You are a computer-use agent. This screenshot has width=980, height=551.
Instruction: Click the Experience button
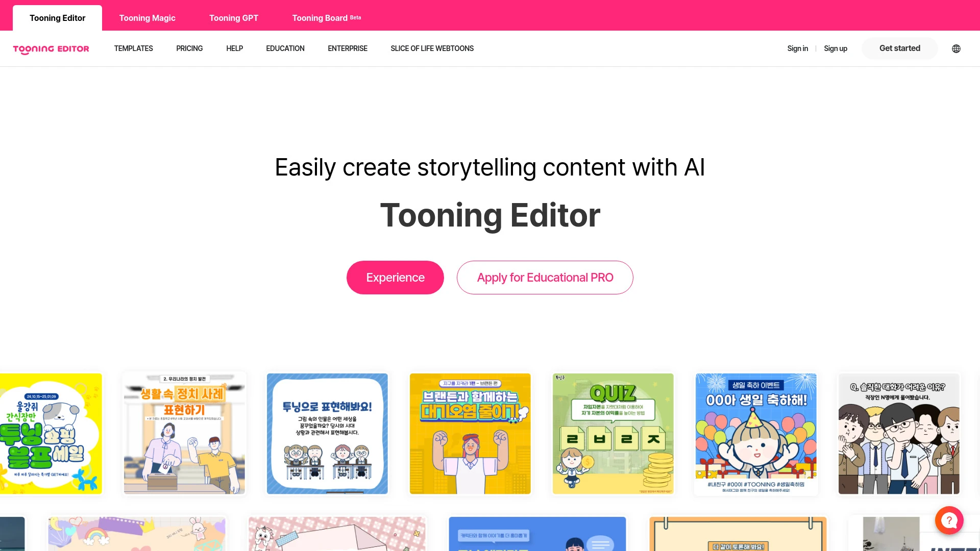[395, 277]
